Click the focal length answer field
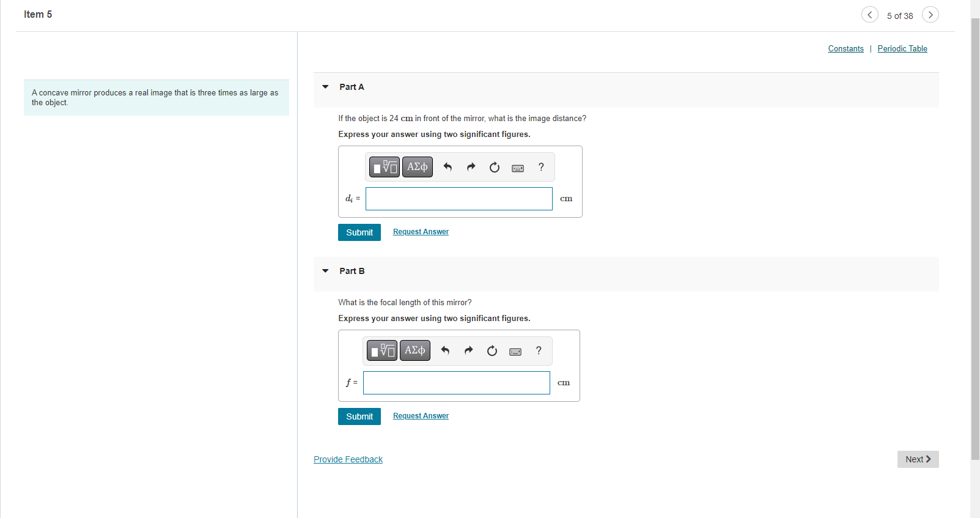Image resolution: width=980 pixels, height=518 pixels. [x=457, y=383]
